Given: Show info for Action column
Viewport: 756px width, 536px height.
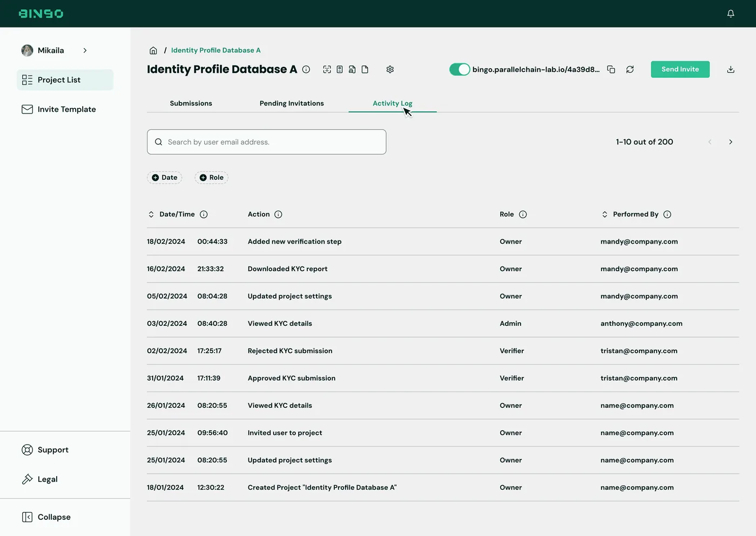Looking at the screenshot, I should click(x=278, y=215).
